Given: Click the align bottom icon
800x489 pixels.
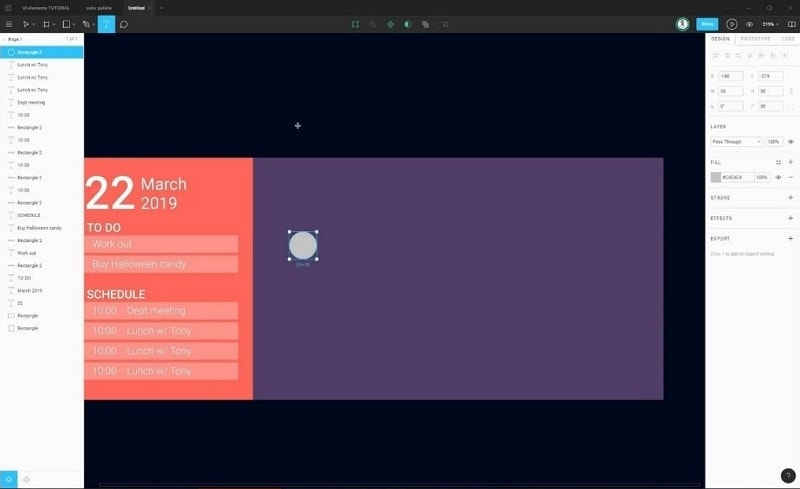Looking at the screenshot, I should (x=773, y=55).
